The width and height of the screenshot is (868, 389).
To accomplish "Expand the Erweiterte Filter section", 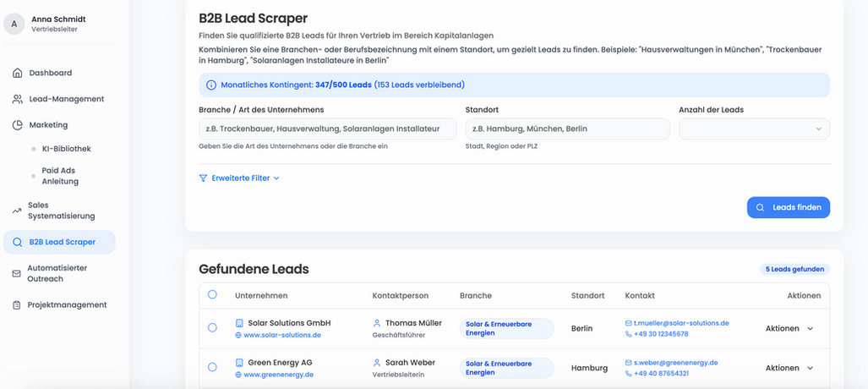I will pos(239,178).
